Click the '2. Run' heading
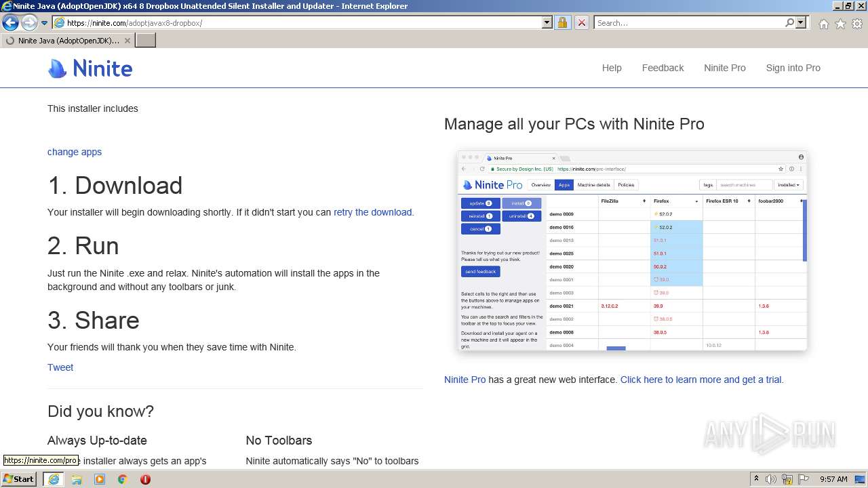 point(83,246)
